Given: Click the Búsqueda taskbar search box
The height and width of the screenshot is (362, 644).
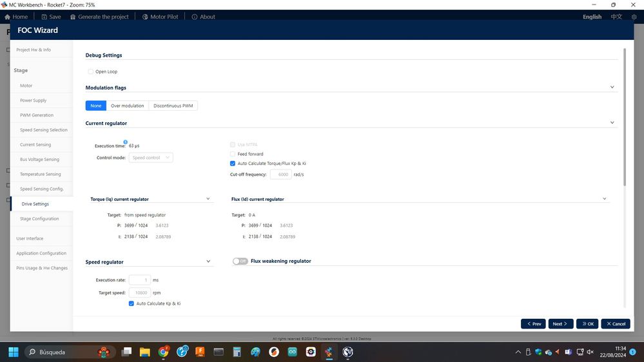Looking at the screenshot, I should tap(68, 352).
